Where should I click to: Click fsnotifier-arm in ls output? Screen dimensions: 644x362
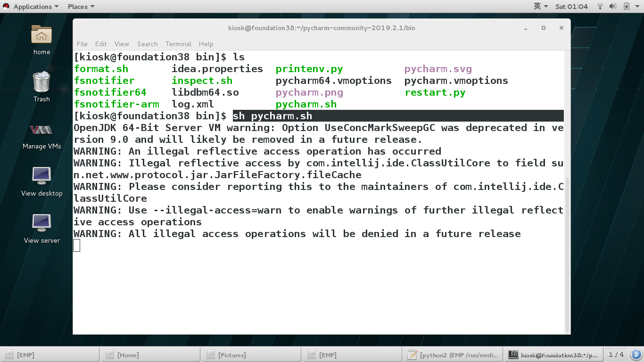click(x=116, y=104)
